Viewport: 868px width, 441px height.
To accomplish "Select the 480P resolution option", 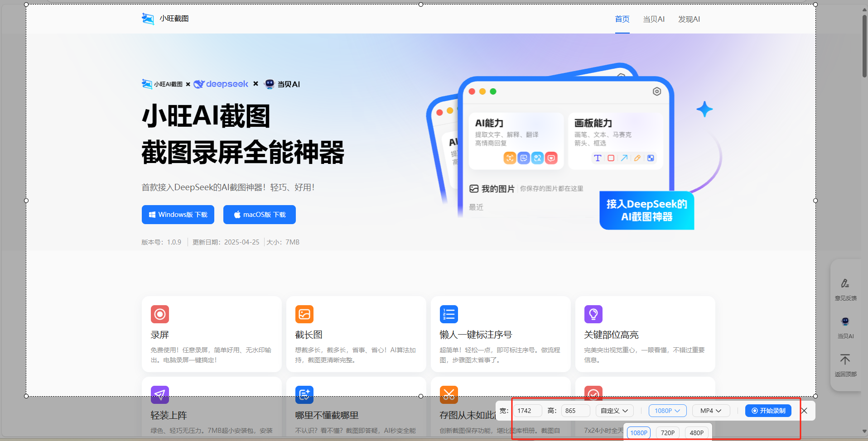I will tap(697, 433).
